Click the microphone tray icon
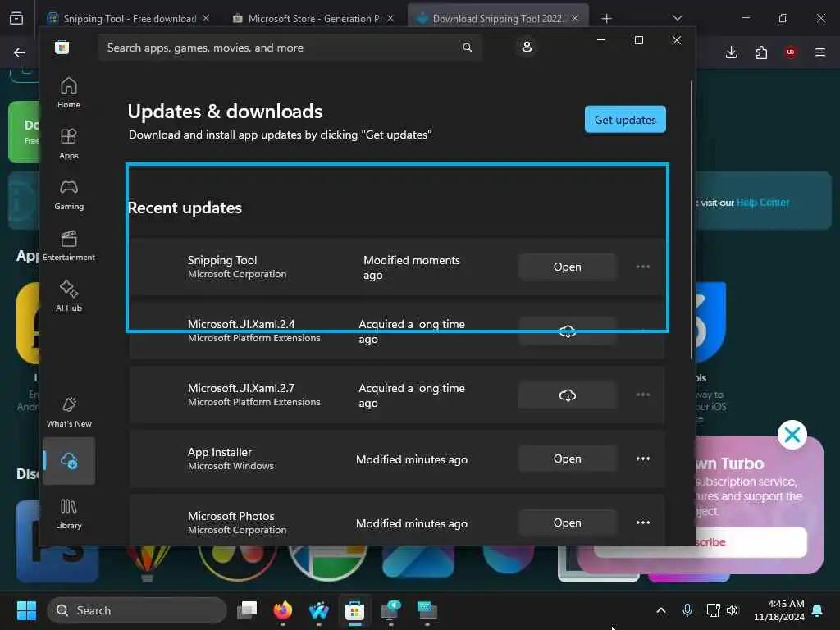Screen dimensions: 840x630 tap(687, 610)
